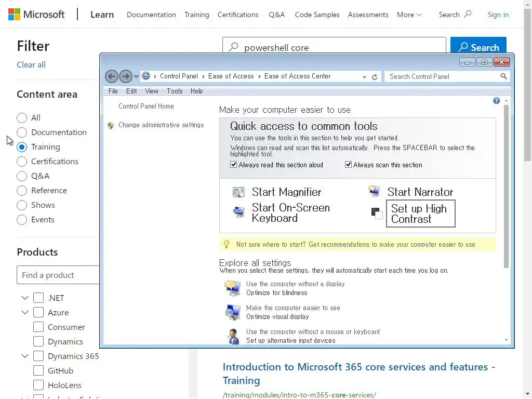Click the lightbulb recommendations icon

click(x=227, y=244)
